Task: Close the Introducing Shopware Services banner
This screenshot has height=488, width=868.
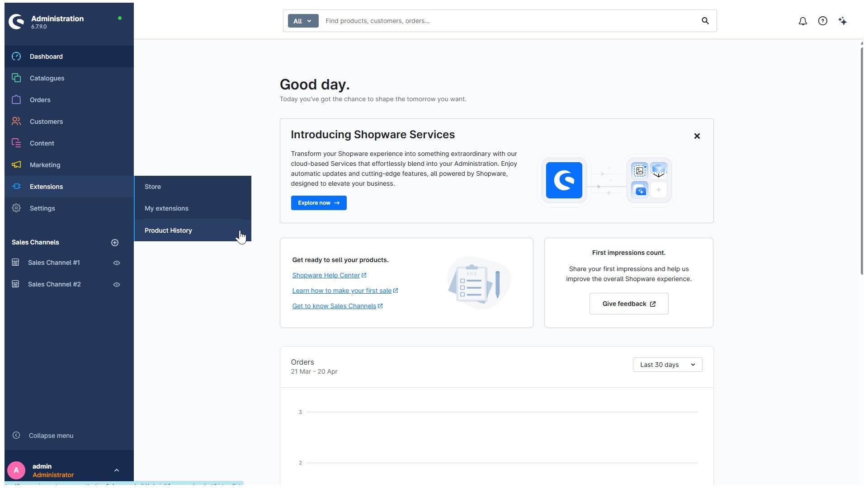Action: 697,136
